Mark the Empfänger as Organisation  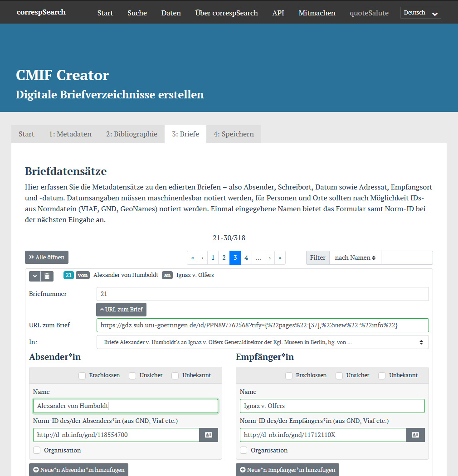244,450
